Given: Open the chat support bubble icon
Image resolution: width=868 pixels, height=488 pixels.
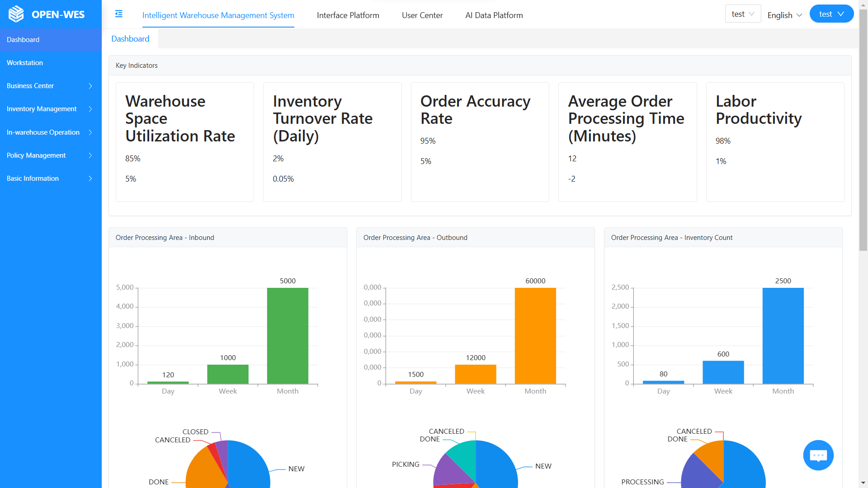Looking at the screenshot, I should [818, 455].
